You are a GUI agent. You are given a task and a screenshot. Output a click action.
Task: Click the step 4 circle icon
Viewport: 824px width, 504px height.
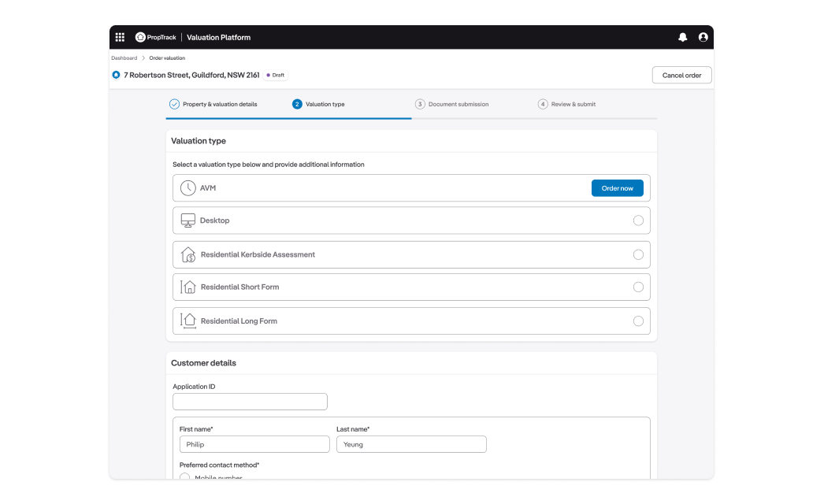[x=543, y=104]
